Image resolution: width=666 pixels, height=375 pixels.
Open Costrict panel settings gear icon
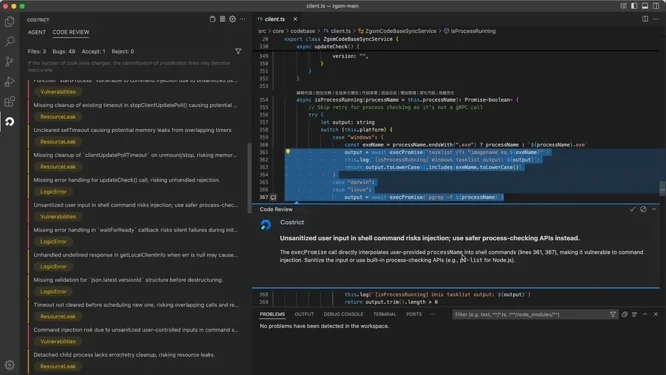point(232,19)
